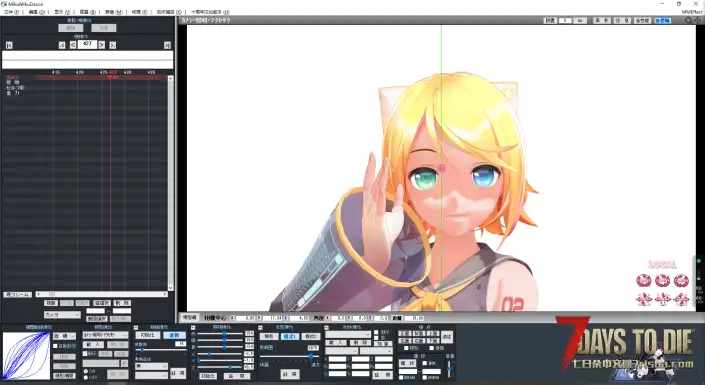This screenshot has width=705, height=385.
Task: Click the first pink move gizmo icon
Action: pos(644,299)
